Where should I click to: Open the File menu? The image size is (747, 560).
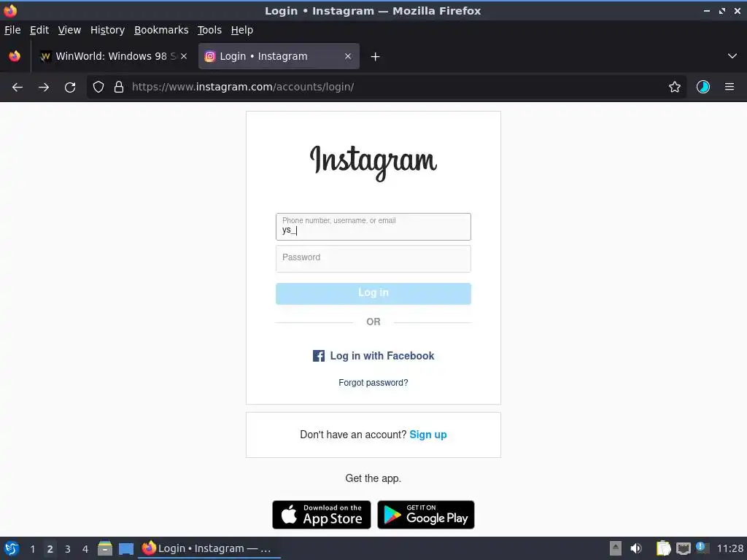pos(12,30)
